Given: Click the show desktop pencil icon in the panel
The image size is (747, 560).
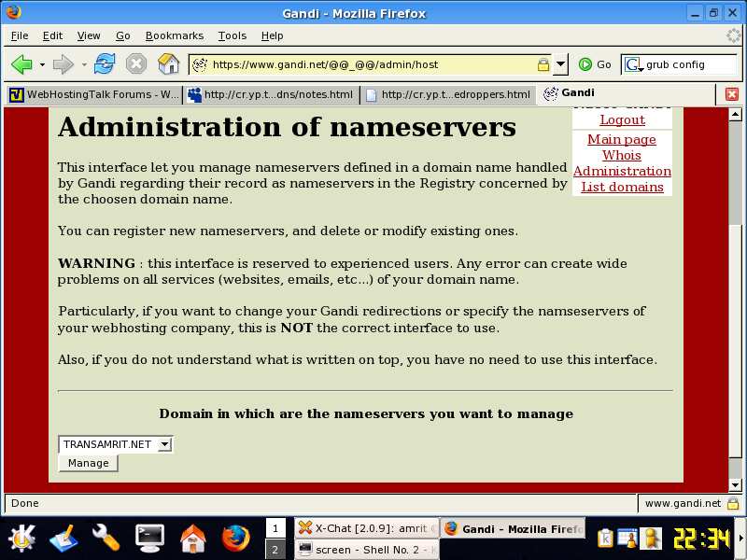Looking at the screenshot, I should click(x=63, y=539).
